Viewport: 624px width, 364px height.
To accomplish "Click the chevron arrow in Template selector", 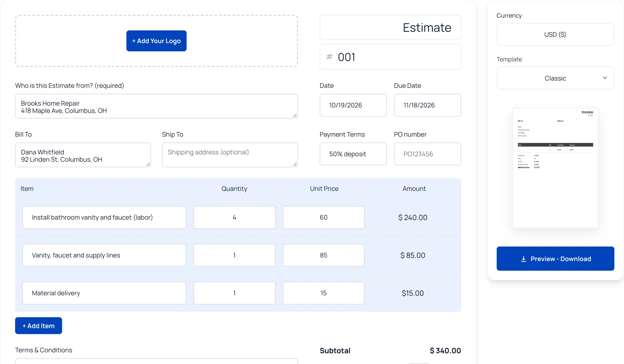I will point(605,78).
